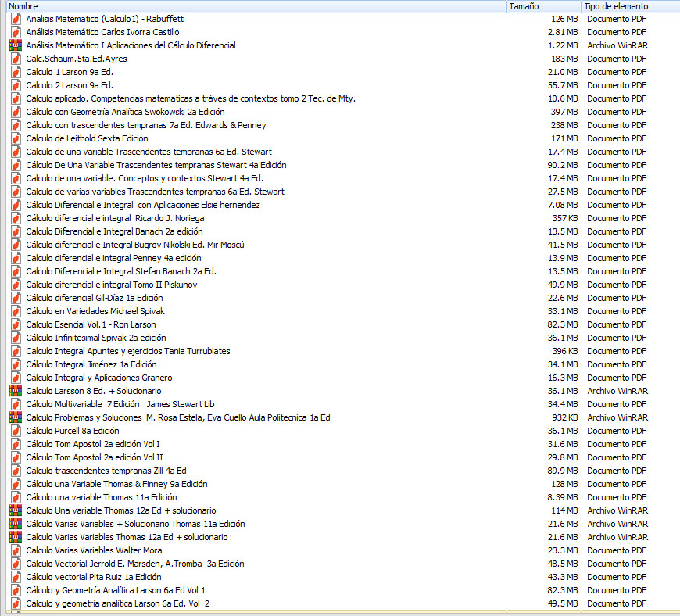This screenshot has width=680, height=616.
Task: Click the PDF icon of Cálculo Vectorial Marsden Tromba
Action: point(16,564)
